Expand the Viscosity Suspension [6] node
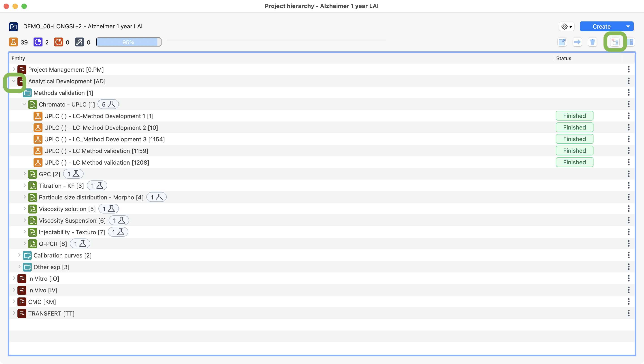Viewport: 644px width, 364px height. (x=25, y=220)
